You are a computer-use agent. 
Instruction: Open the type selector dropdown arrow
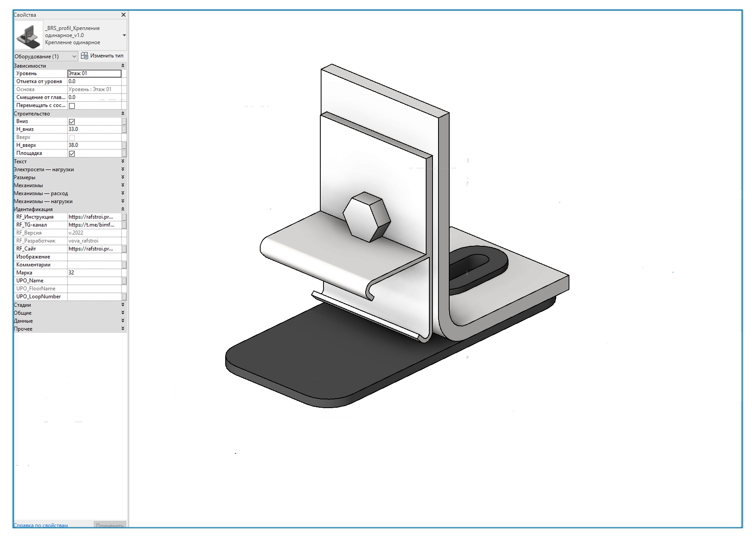[x=124, y=35]
